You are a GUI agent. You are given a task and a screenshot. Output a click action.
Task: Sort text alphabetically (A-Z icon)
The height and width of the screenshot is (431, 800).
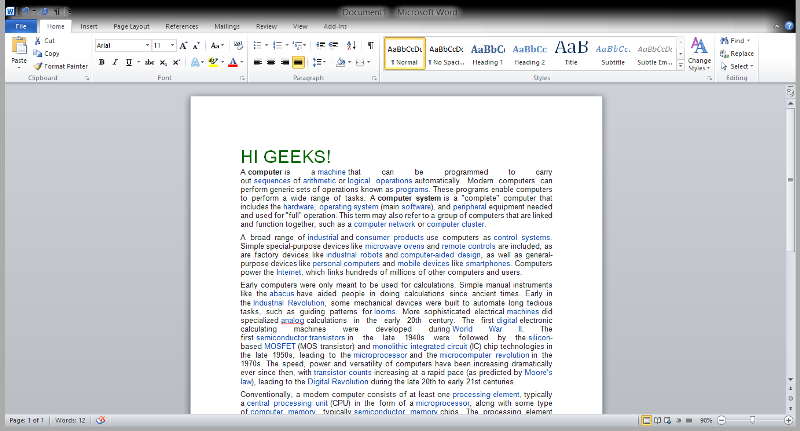[x=351, y=45]
